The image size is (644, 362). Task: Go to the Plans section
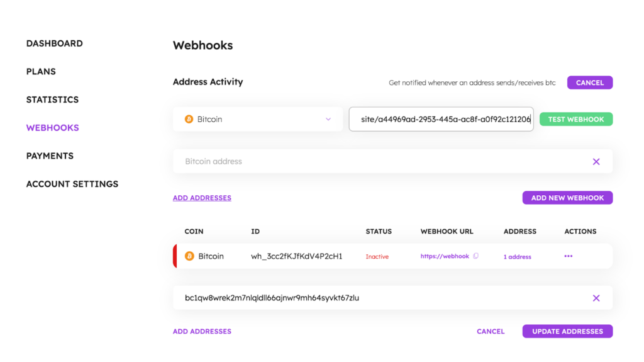pos(41,72)
